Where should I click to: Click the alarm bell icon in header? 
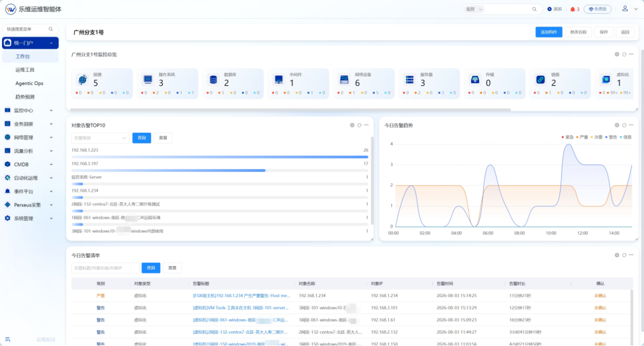(x=572, y=9)
